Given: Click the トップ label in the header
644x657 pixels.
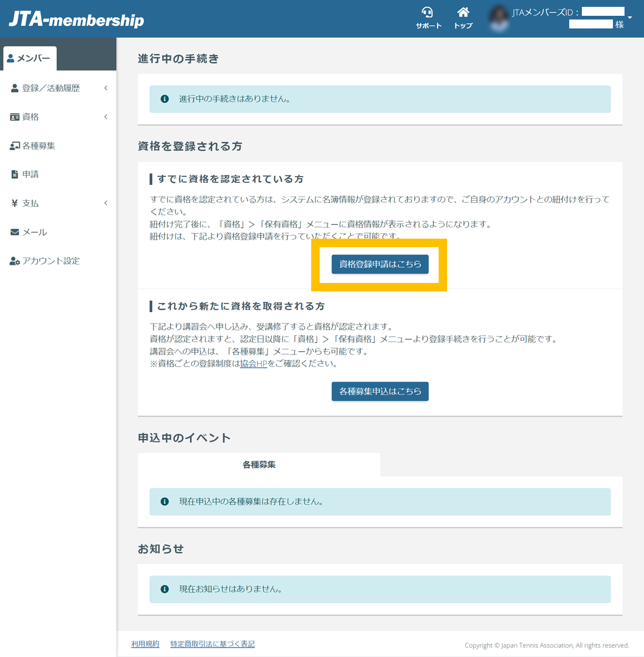Looking at the screenshot, I should point(463,26).
